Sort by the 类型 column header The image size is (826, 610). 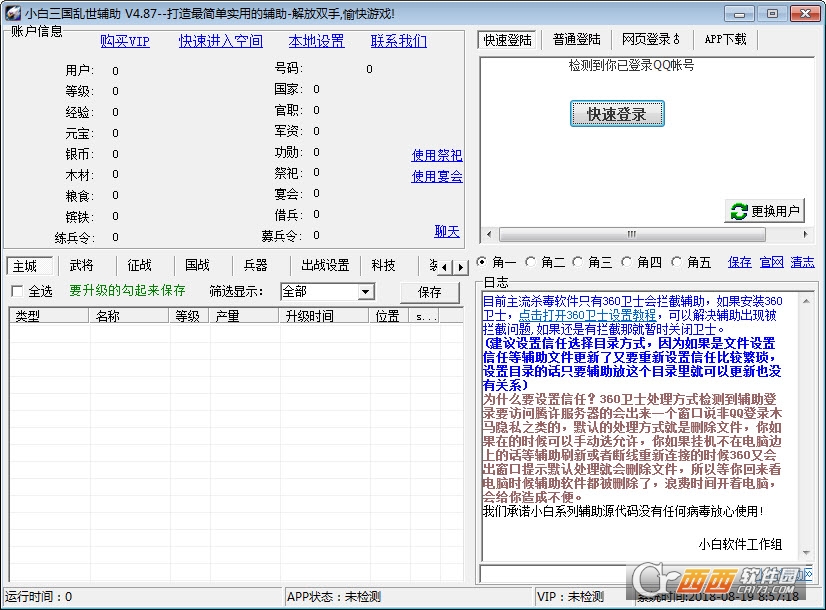[49, 316]
